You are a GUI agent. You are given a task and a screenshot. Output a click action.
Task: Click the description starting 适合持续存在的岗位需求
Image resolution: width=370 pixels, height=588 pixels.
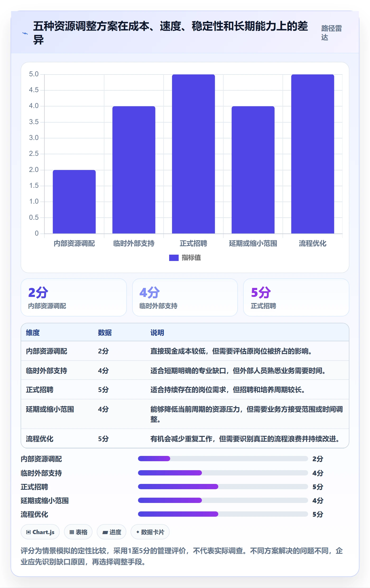coord(228,390)
